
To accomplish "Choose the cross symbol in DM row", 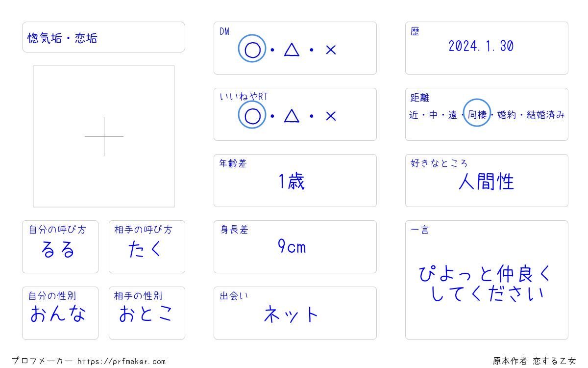I will pyautogui.click(x=331, y=50).
